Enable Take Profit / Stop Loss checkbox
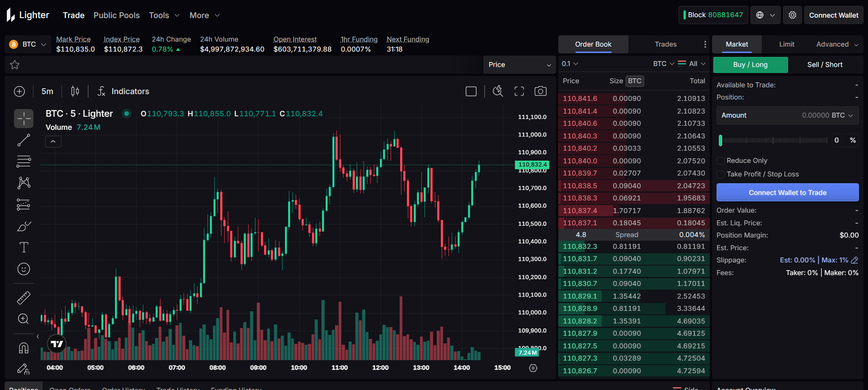The width and height of the screenshot is (868, 390). point(721,174)
